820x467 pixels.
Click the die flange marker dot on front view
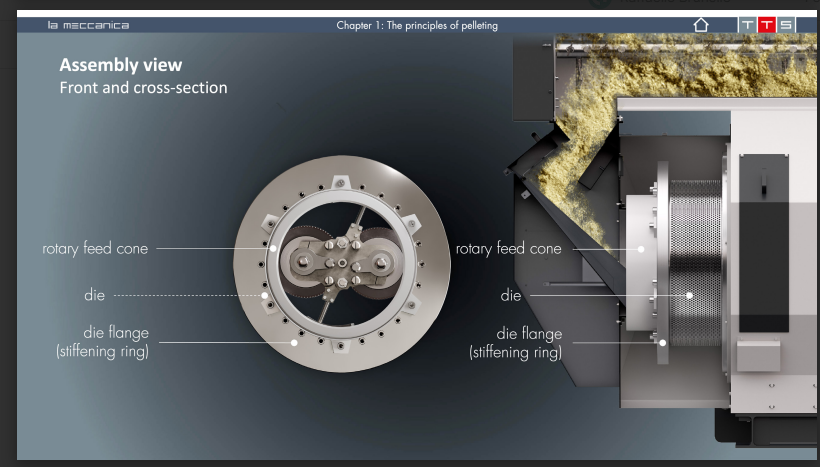294,342
